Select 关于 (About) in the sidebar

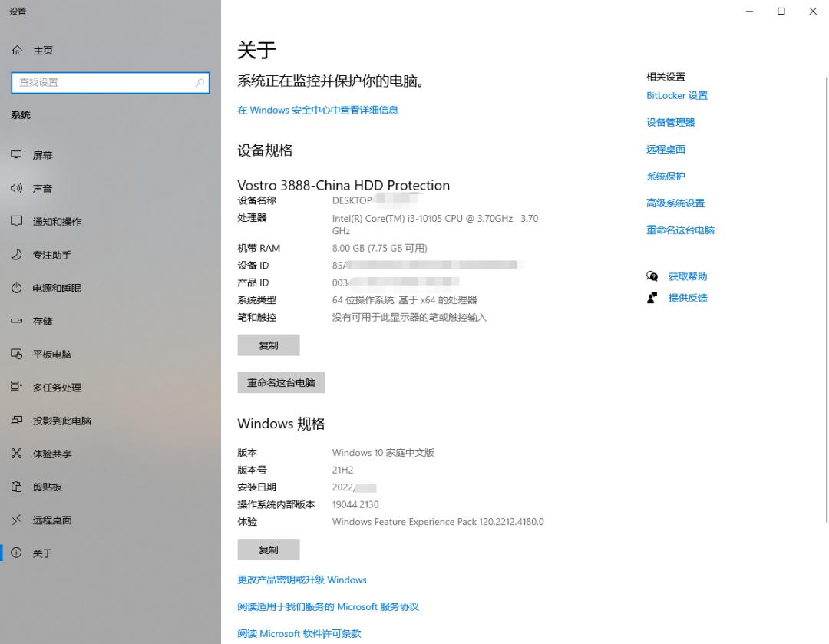click(41, 553)
